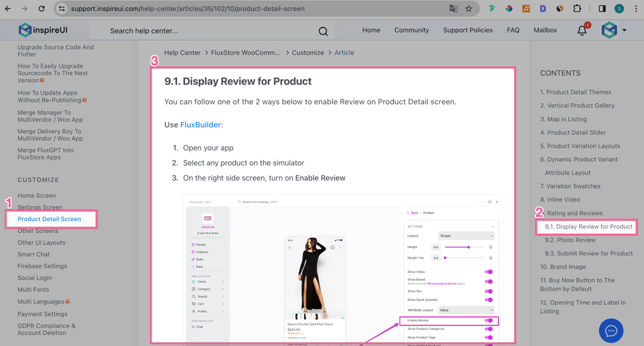Open Merge Manager To MultiVendor article
644x346 pixels.
pyautogui.click(x=50, y=116)
